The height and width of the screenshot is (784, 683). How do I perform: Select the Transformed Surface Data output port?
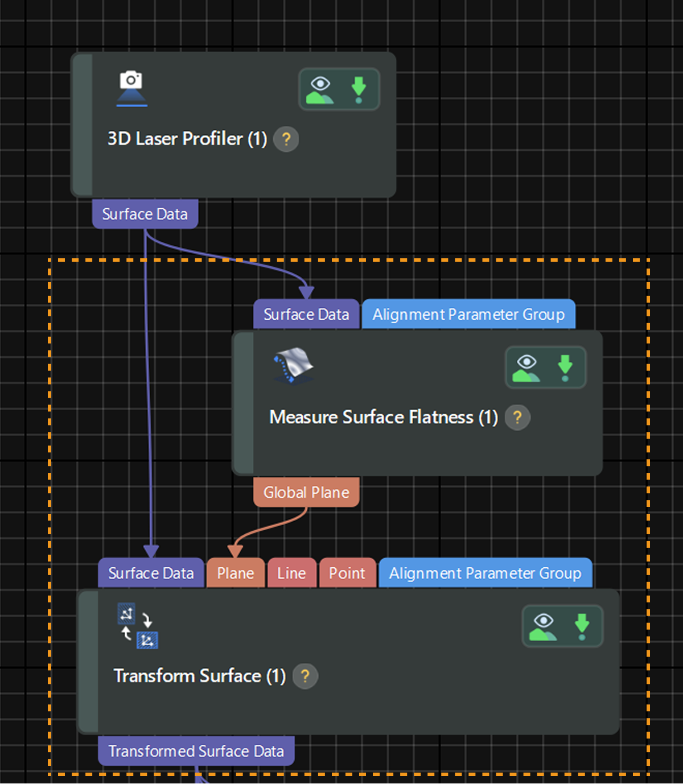196,750
